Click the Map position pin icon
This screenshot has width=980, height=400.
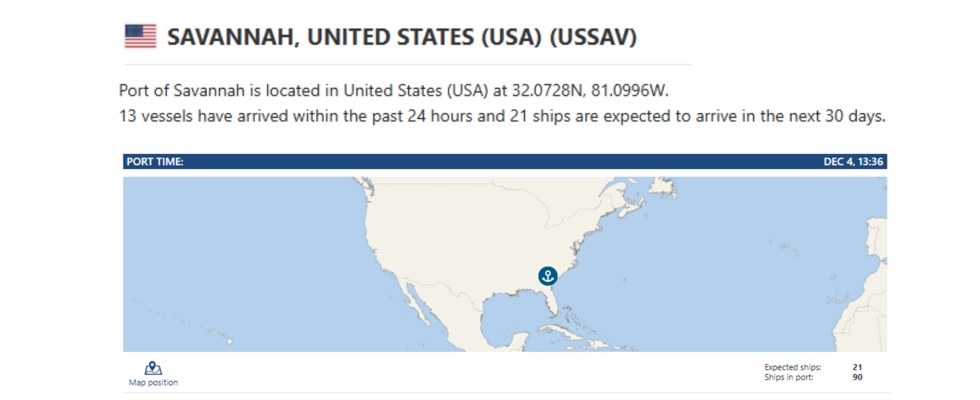(x=153, y=368)
